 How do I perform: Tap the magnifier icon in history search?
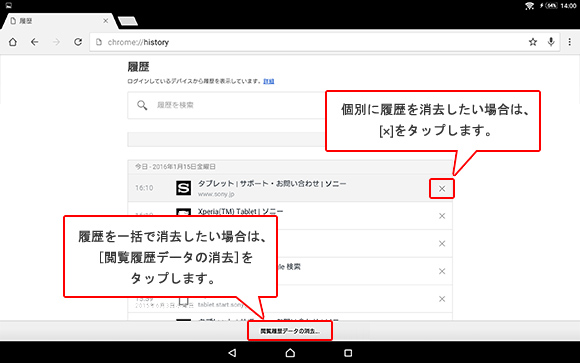(142, 105)
